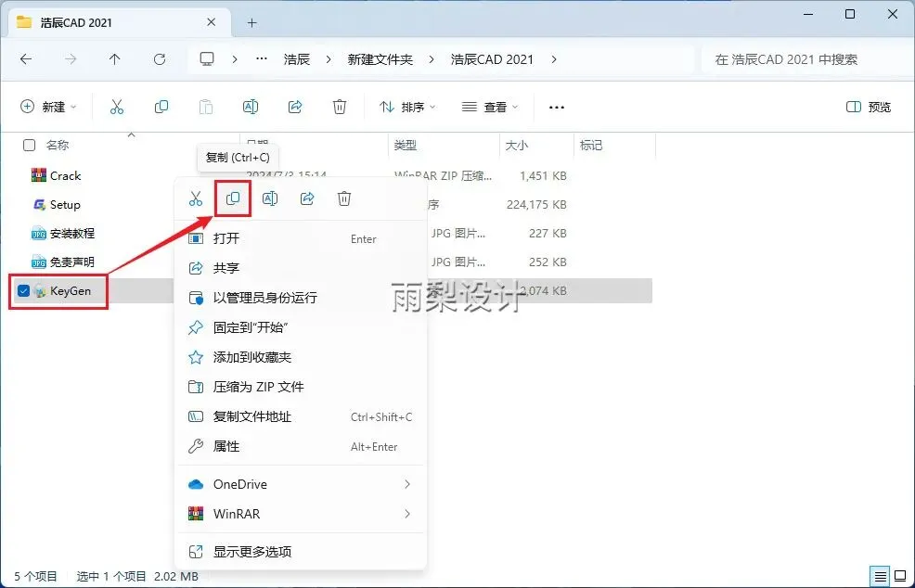Expand the chevron after 新建文件夹 in the path

(432, 59)
